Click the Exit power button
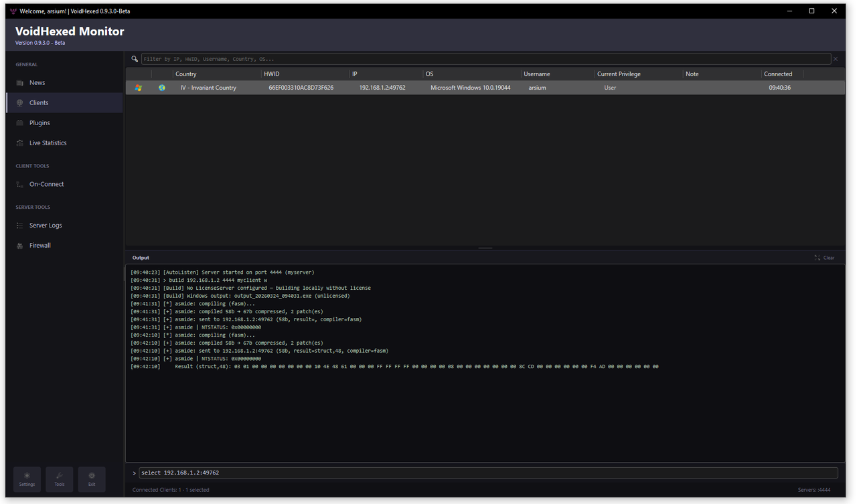This screenshot has width=857, height=504. pyautogui.click(x=92, y=479)
